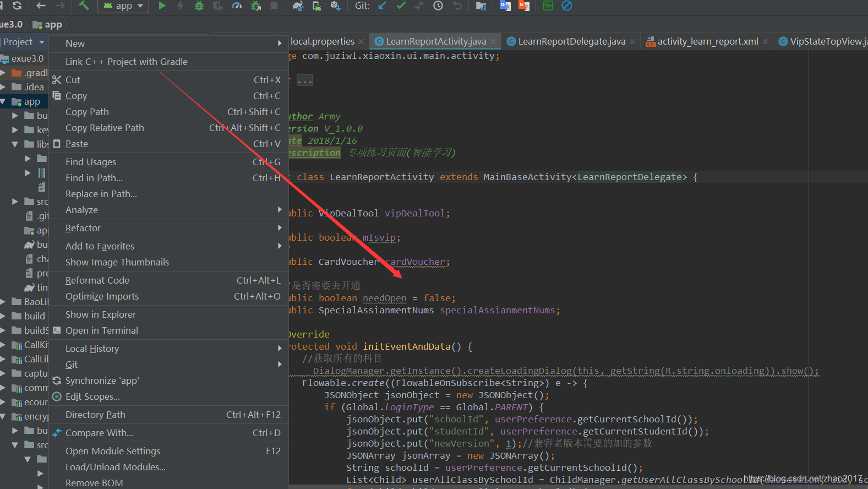Choose Copy Path menu entry
Viewport: 868px width, 489px height.
168,112
